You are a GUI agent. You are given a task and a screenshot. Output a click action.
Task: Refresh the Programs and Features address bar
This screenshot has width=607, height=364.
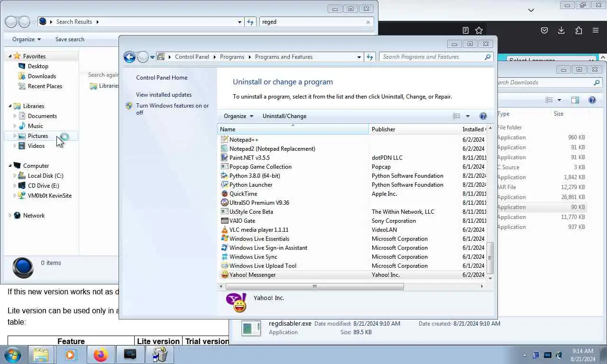click(x=370, y=57)
